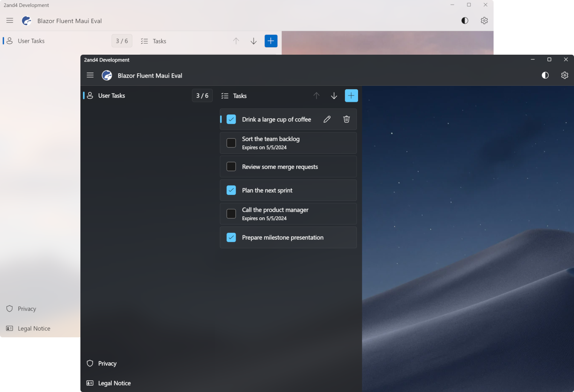574x392 pixels.
Task: Select User Tasks in dark sidebar
Action: (x=111, y=96)
